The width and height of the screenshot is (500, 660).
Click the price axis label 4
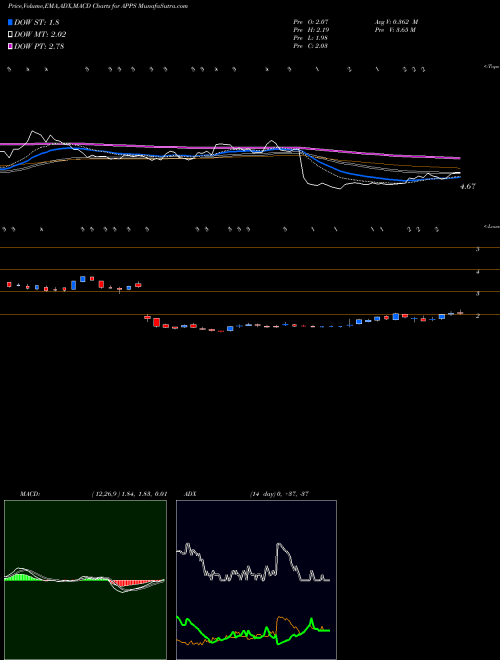tap(478, 272)
